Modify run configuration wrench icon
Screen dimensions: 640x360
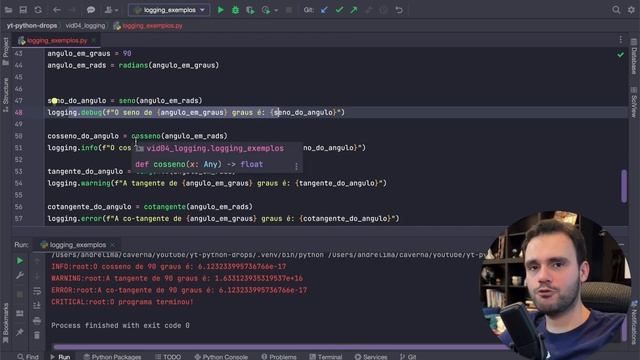20,276
